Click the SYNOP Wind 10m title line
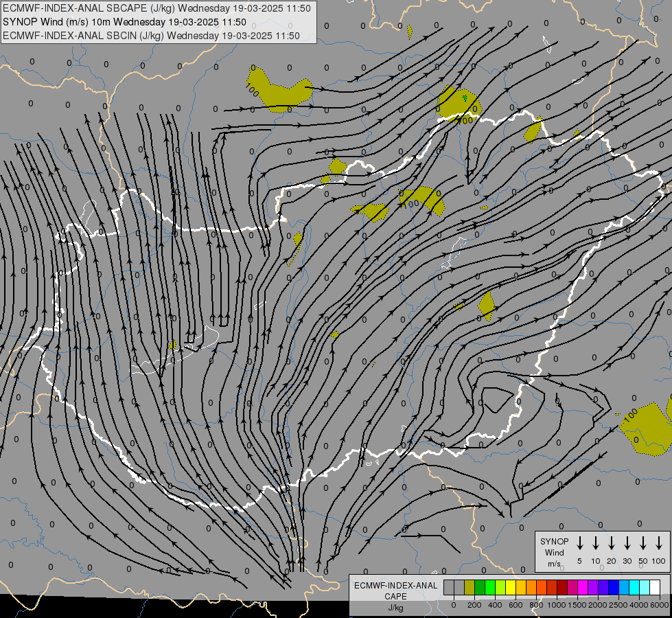Screen dimensions: 672x618 coord(124,22)
